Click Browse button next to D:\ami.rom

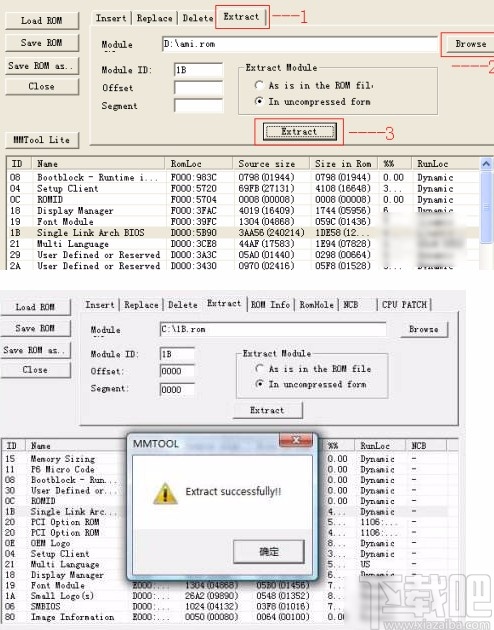coord(471,44)
